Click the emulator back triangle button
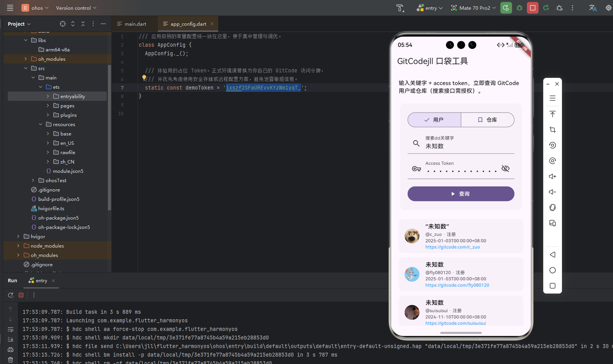Image resolution: width=613 pixels, height=364 pixels. [553, 255]
